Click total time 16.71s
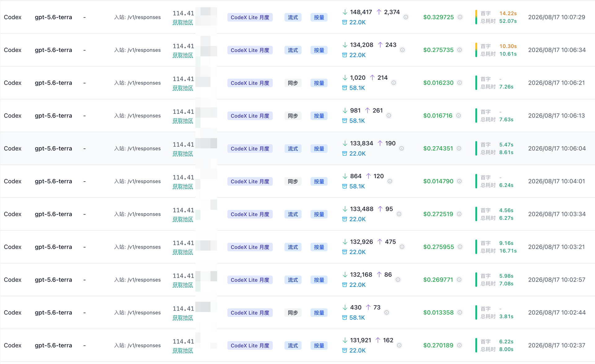This screenshot has width=595, height=364. pyautogui.click(x=508, y=251)
